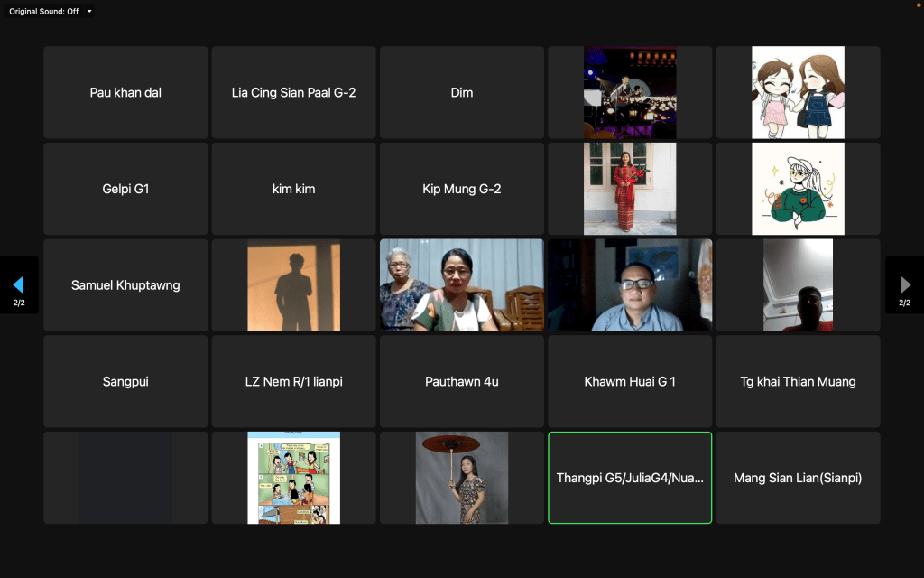Click the Gelpi G1 participant tile
This screenshot has height=578, width=924.
125,189
